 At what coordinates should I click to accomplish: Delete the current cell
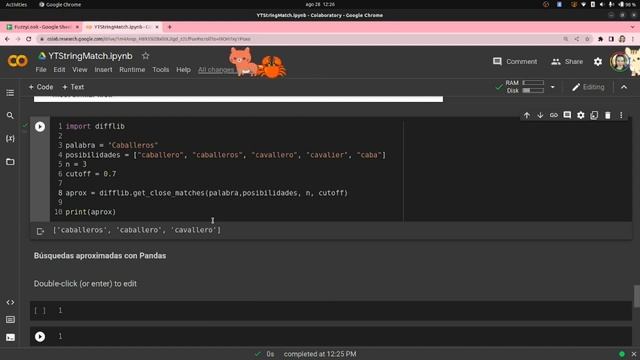pyautogui.click(x=608, y=116)
